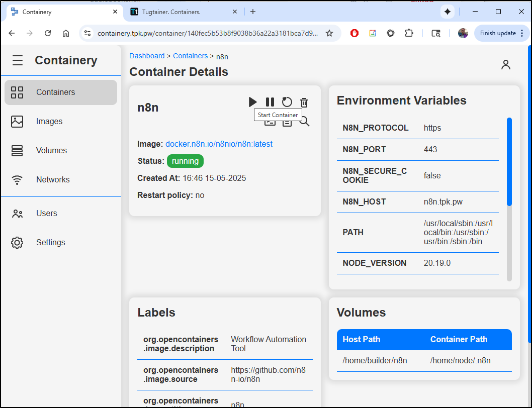
Task: Select Users in the sidebar
Action: 46,213
